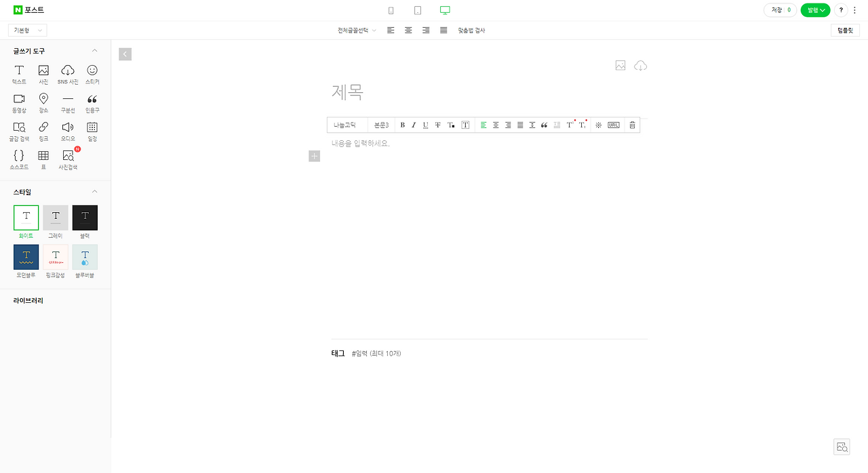Open the 나눔고딕 font dropdown

pos(348,125)
